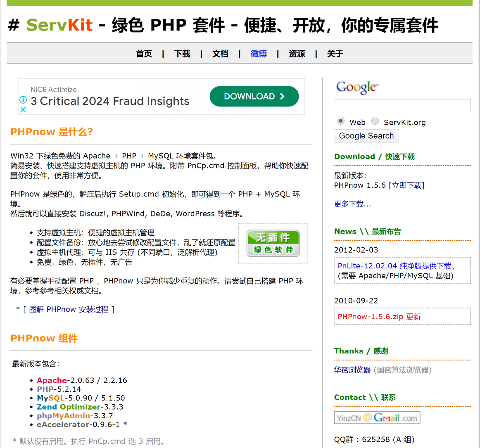480x448 pixels.
Task: Select the ServKit.org radio button
Action: coord(375,121)
